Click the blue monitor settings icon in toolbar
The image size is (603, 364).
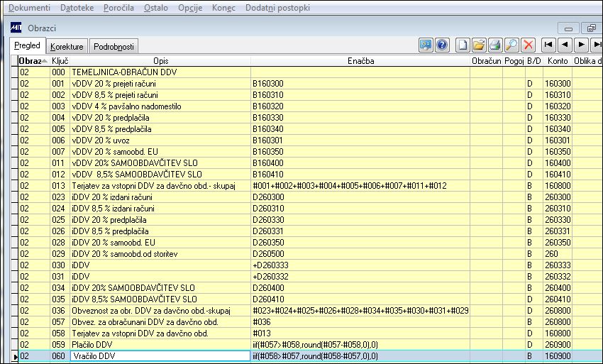(x=426, y=45)
